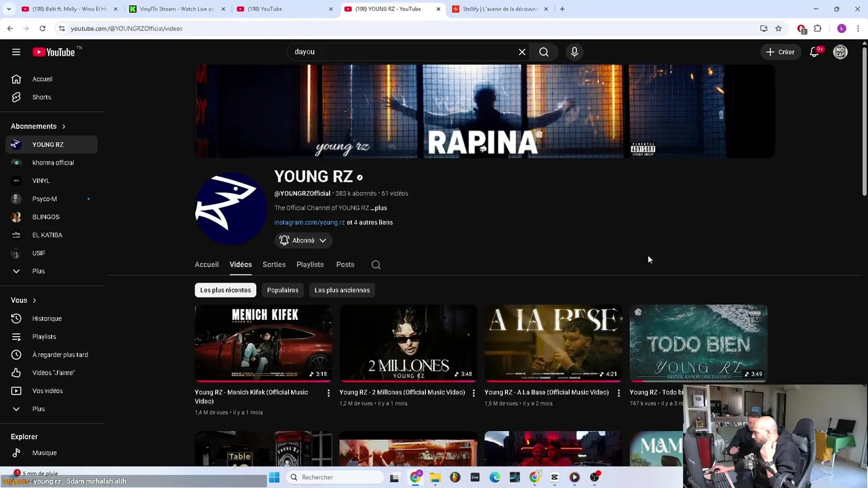Image resolution: width=868 pixels, height=488 pixels.
Task: Bookmark this page with the star icon
Action: 778,28
